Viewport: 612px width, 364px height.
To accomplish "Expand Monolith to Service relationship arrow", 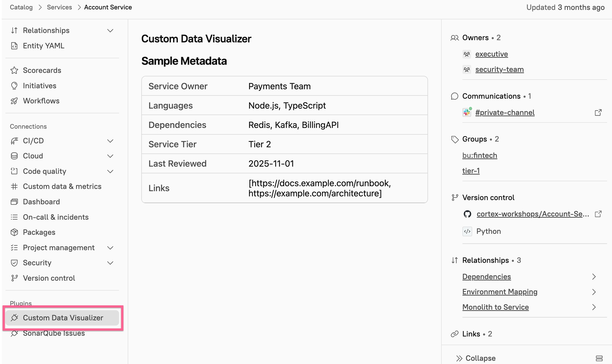I will (x=594, y=307).
